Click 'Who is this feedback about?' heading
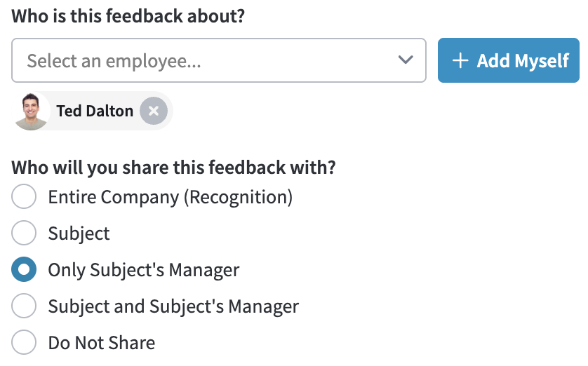 tap(128, 16)
